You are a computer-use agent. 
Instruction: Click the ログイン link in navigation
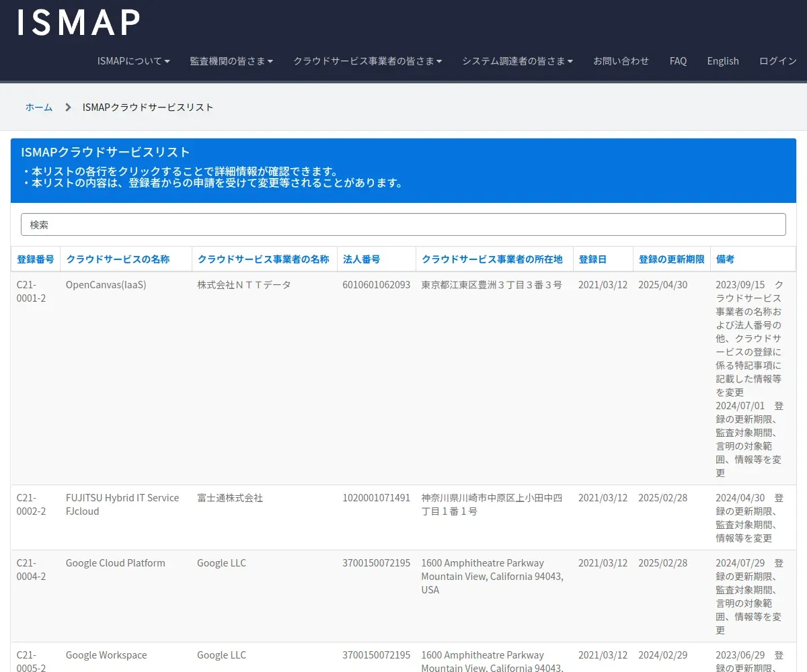click(778, 61)
